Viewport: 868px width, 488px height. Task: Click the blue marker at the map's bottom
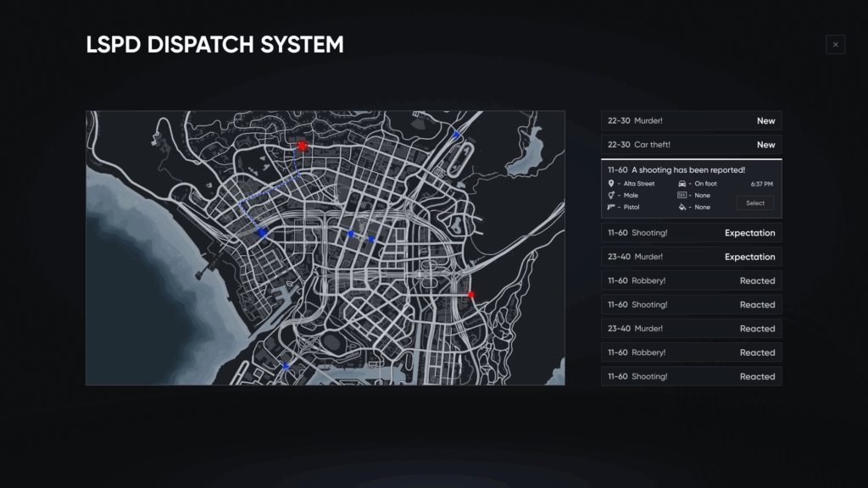point(286,366)
